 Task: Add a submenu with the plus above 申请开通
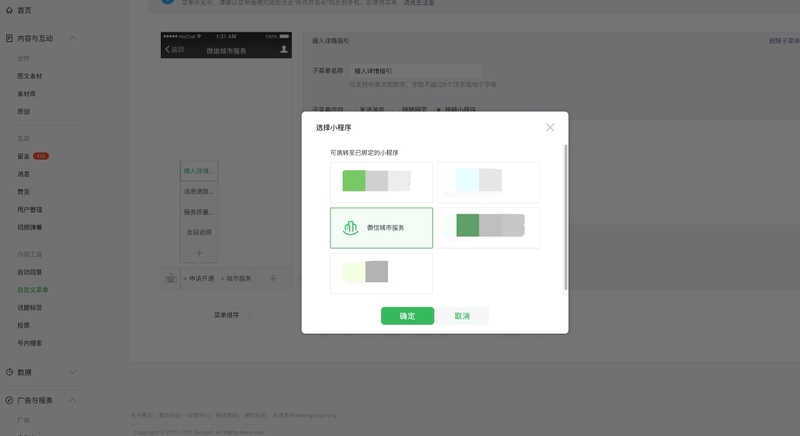(199, 253)
